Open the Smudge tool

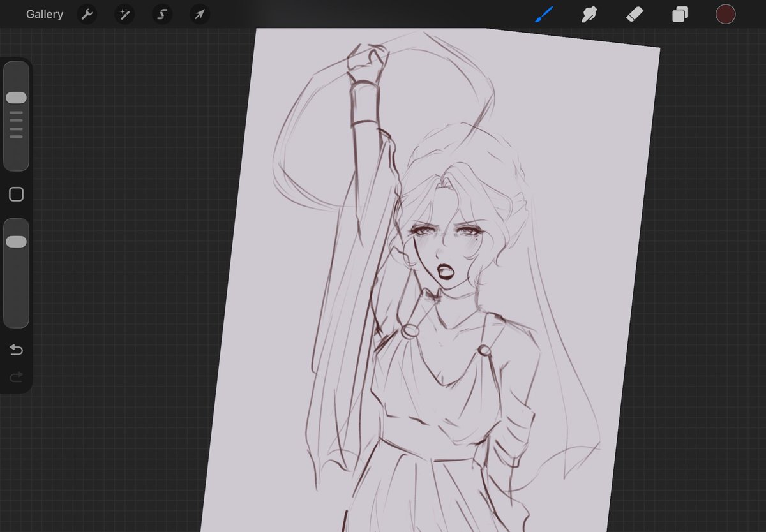pyautogui.click(x=589, y=14)
